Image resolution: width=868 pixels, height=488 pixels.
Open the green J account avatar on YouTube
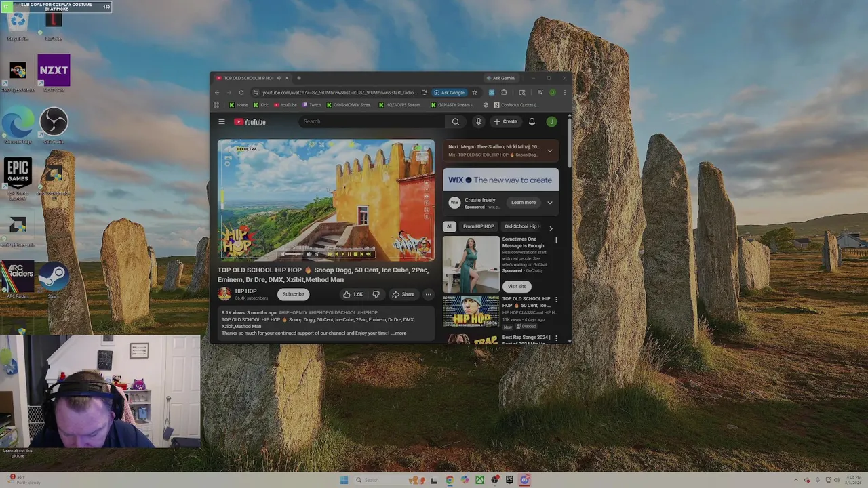pyautogui.click(x=551, y=122)
